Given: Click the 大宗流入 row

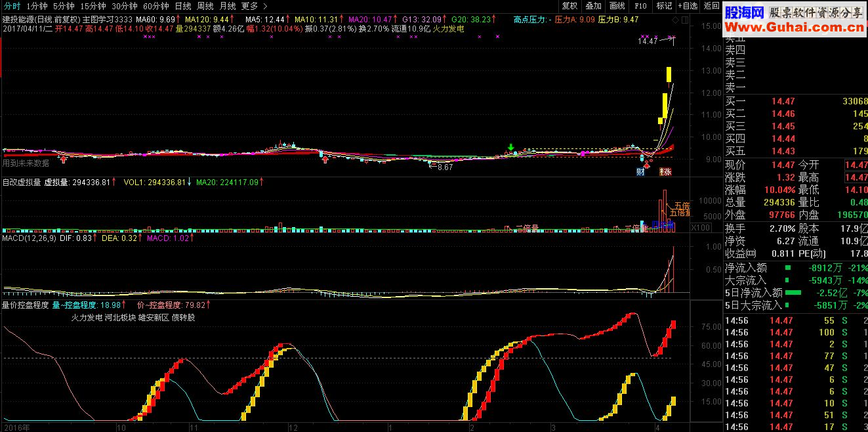Looking at the screenshot, I should (x=795, y=280).
